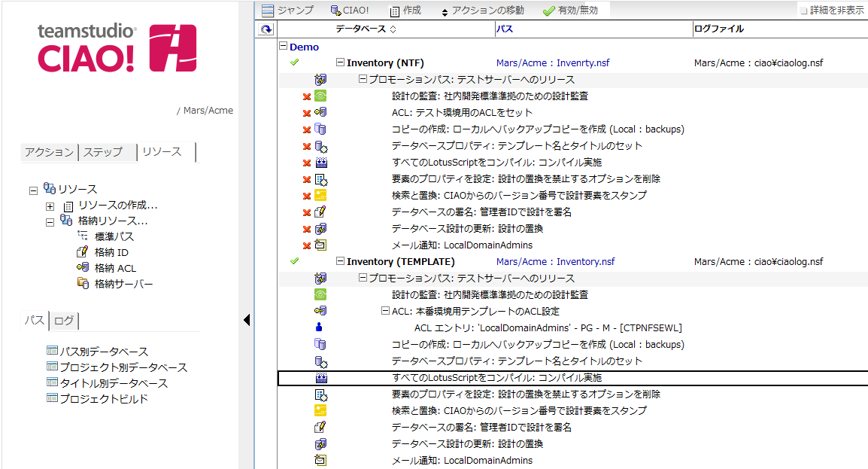The width and height of the screenshot is (868, 469).
Task: Collapse the left pane with the black arrow
Action: coord(246,321)
